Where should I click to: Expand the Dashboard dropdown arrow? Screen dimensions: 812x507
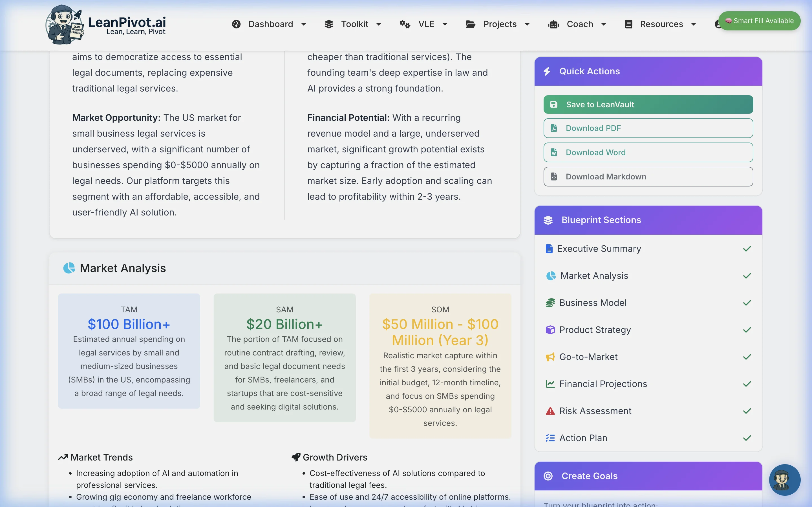click(x=304, y=24)
